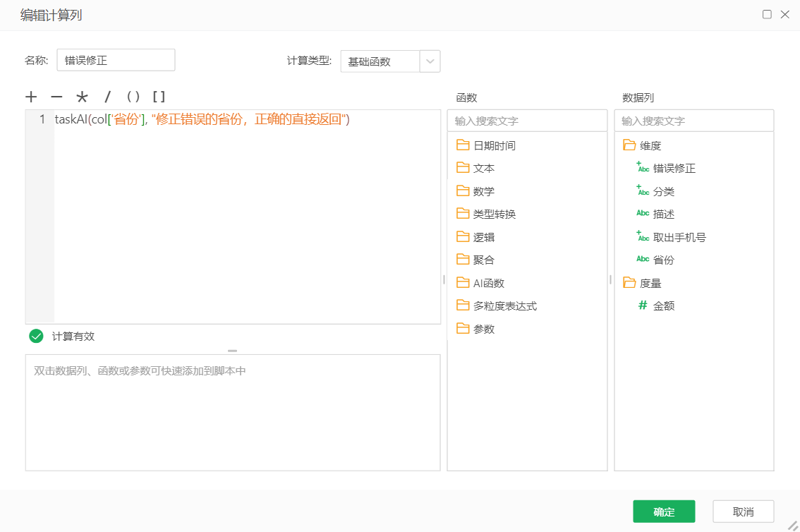Insert brackets using the [] icon
The height and width of the screenshot is (532, 800).
coord(159,97)
